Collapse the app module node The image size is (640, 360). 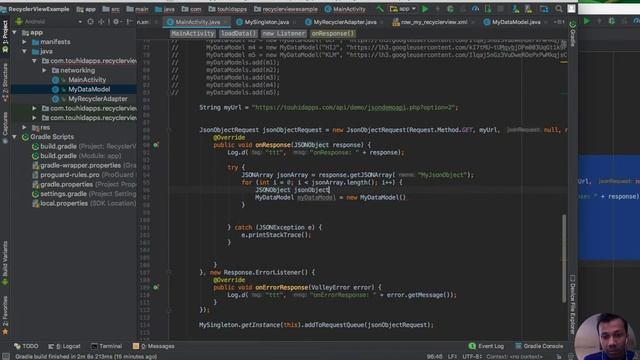click(15, 32)
